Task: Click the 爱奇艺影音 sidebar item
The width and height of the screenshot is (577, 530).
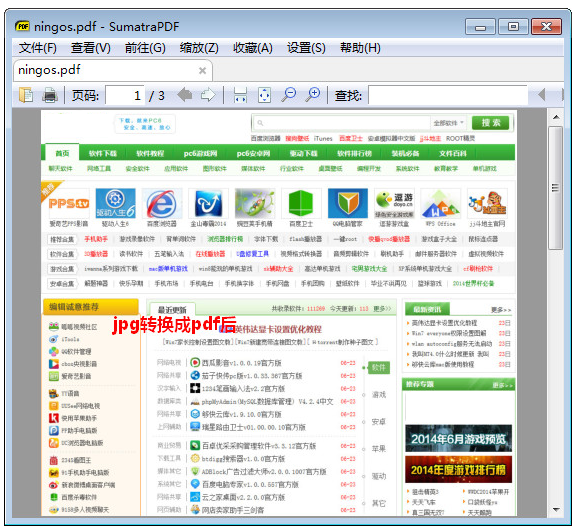Action: [76, 376]
